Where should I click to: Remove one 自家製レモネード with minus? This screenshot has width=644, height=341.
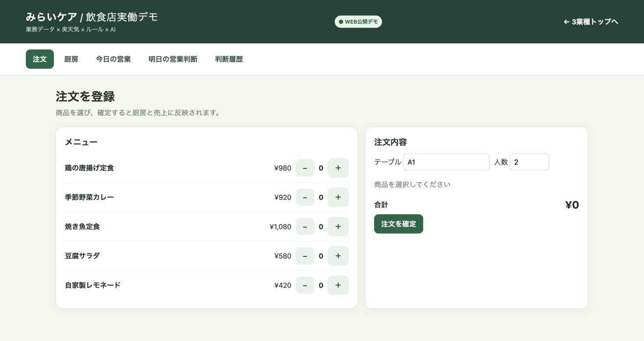click(x=305, y=285)
